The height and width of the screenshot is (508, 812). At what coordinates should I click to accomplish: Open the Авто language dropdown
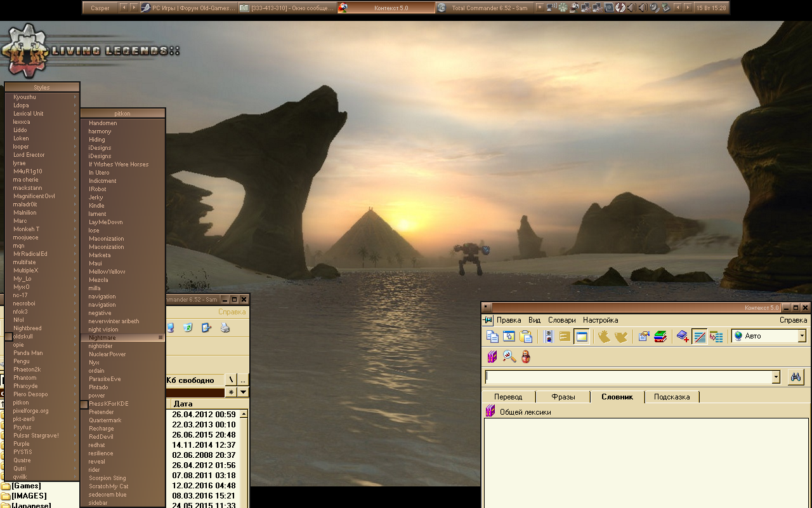pos(802,336)
